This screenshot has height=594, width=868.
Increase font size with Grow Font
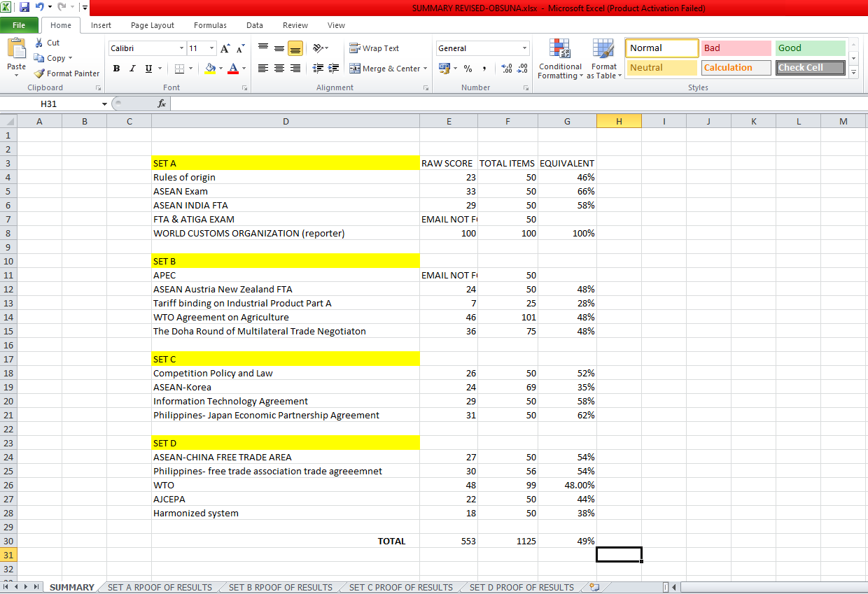click(225, 48)
